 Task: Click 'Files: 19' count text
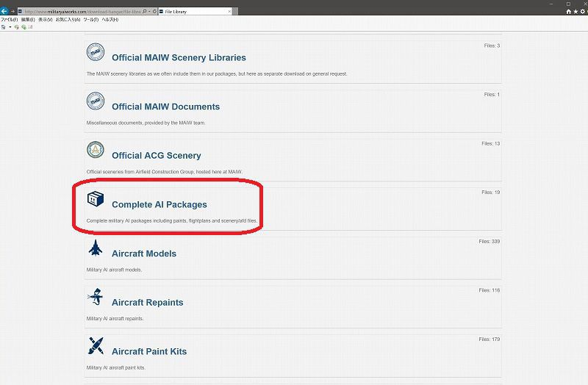[x=490, y=192]
